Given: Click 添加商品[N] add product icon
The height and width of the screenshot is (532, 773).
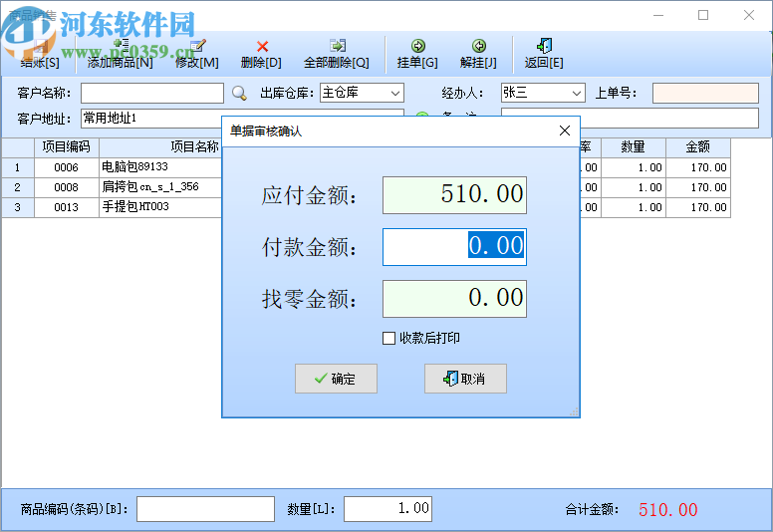Looking at the screenshot, I should [x=121, y=46].
